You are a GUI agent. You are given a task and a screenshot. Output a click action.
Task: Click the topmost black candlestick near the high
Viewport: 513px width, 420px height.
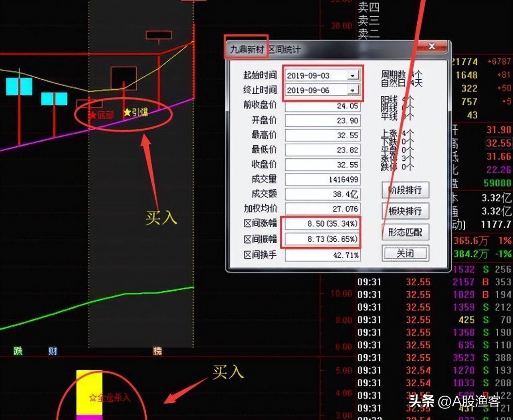159,35
